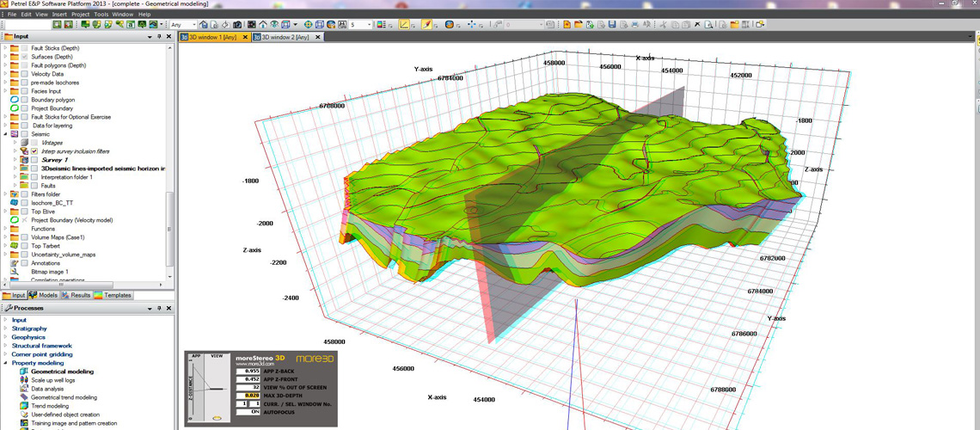Click the Isochore_BC_TT item icon
This screenshot has height=430, width=980.
14,202
